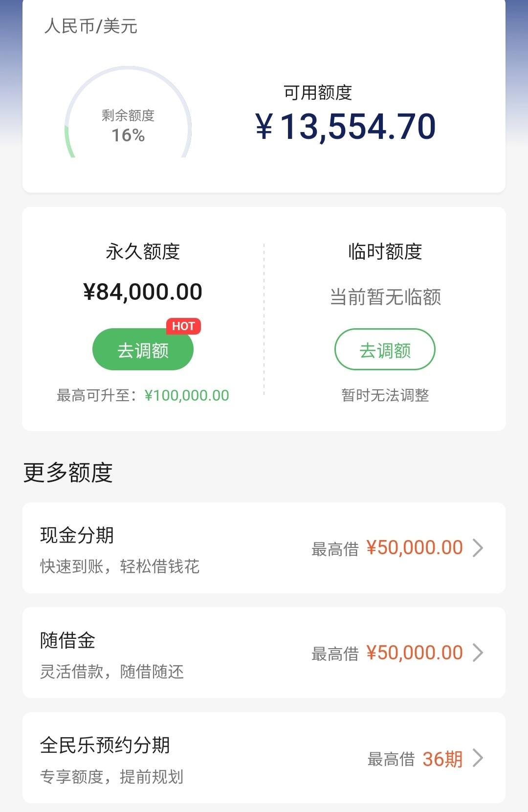Tap the 人民币/美元 currency label
The image size is (528, 812).
[91, 26]
